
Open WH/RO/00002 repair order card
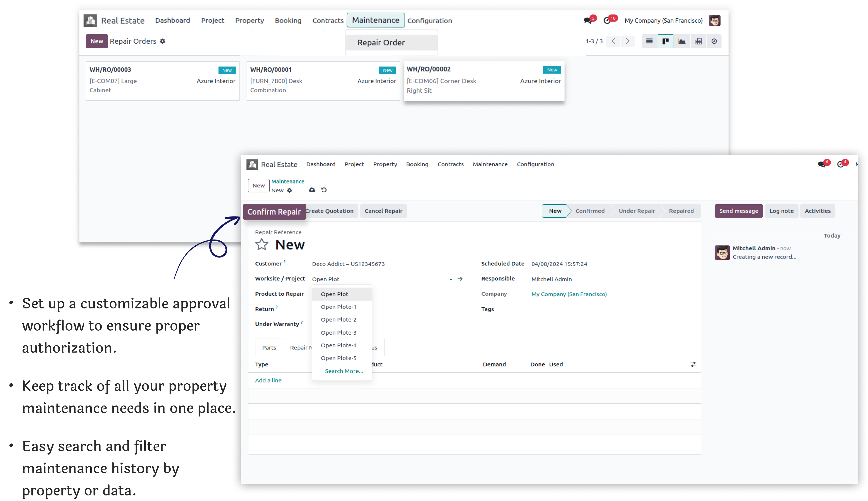point(484,81)
